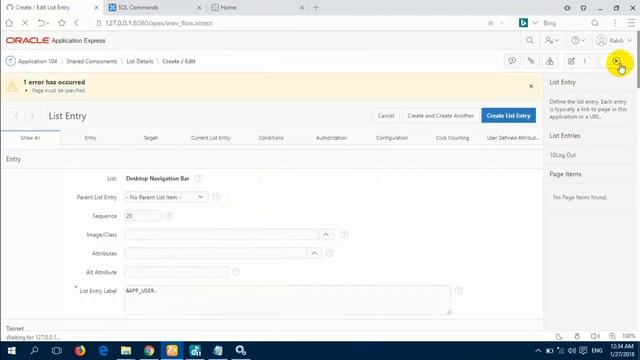This screenshot has height=360, width=640.
Task: Open Shared Components breadcrumb
Action: [x=91, y=61]
